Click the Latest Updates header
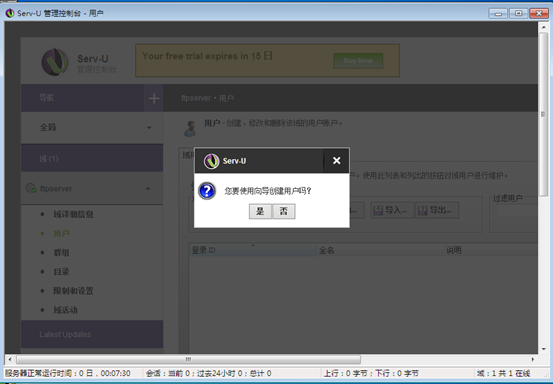This screenshot has height=384, width=553. 92,334
